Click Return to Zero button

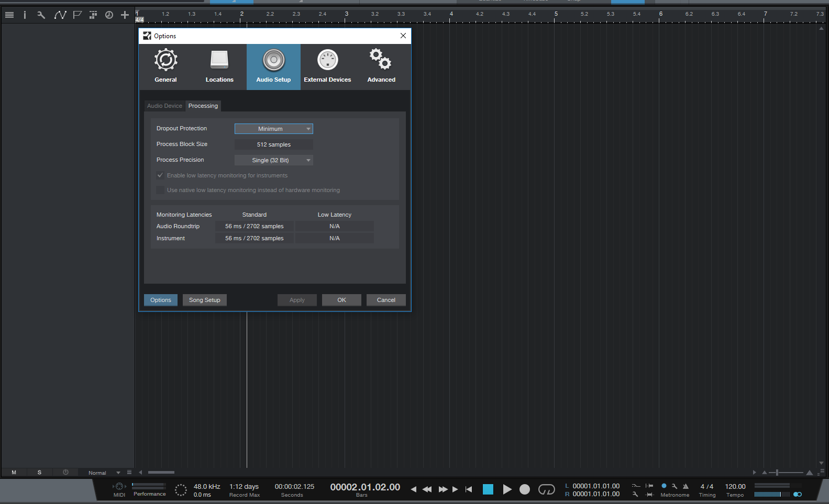click(x=469, y=489)
